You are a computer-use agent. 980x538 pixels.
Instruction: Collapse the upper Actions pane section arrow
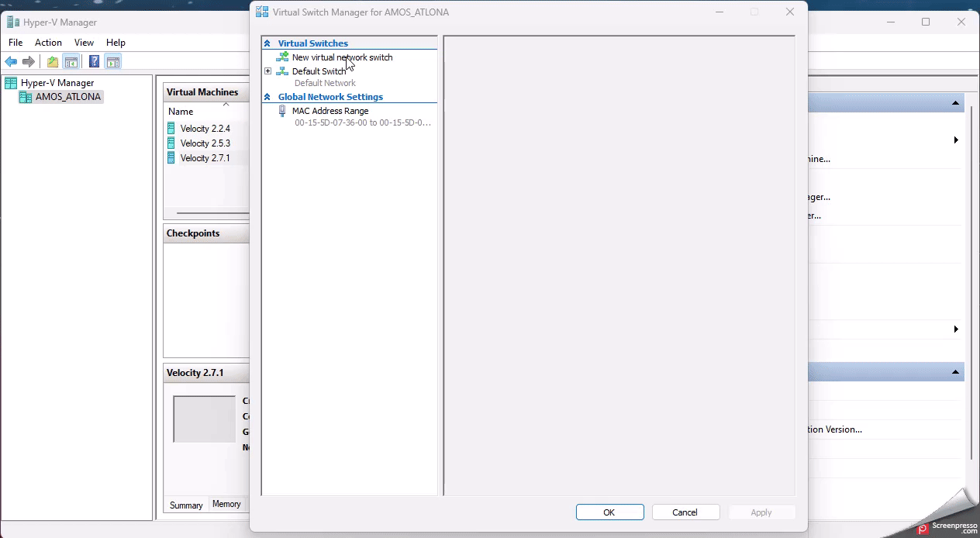(x=956, y=103)
